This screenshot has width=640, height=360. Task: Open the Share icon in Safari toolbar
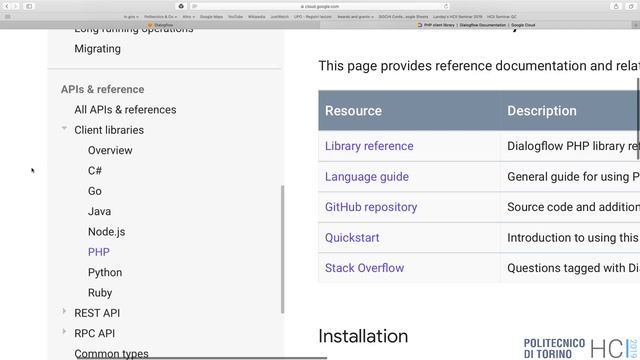tap(616, 6)
